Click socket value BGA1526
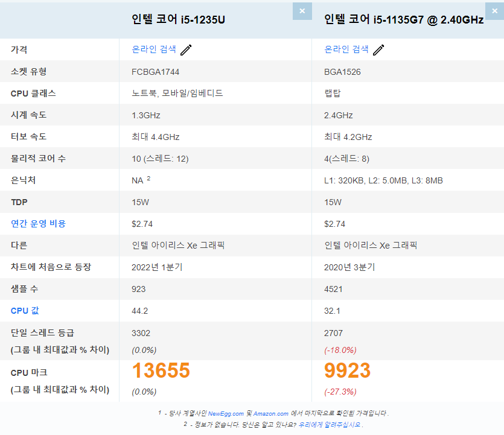Viewport: 504px width, 435px height. tap(342, 72)
